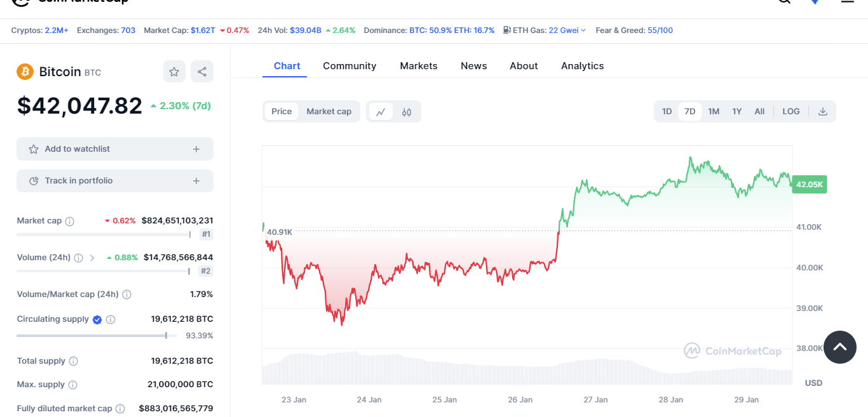The width and height of the screenshot is (868, 417).
Task: Open Volume (24h) info icon
Action: point(79,258)
